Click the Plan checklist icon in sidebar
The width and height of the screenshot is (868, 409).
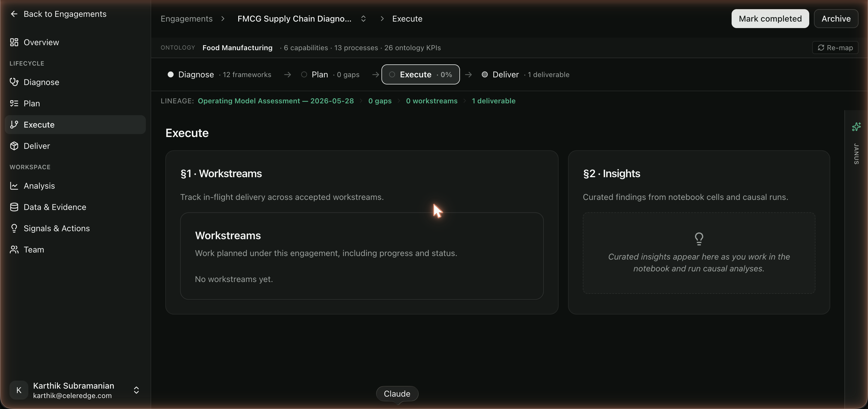(14, 103)
